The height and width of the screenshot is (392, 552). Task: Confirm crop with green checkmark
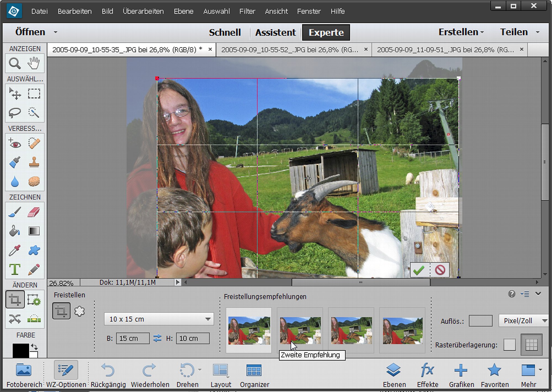pos(419,270)
